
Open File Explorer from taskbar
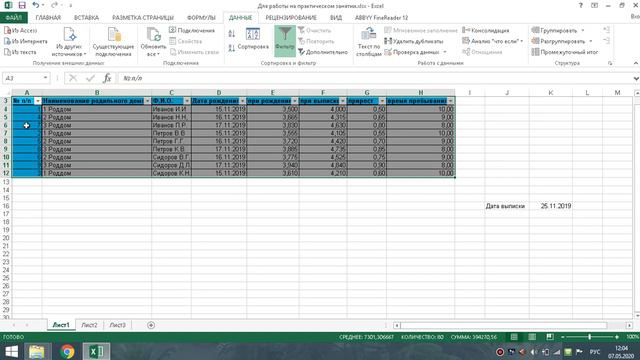[37, 351]
